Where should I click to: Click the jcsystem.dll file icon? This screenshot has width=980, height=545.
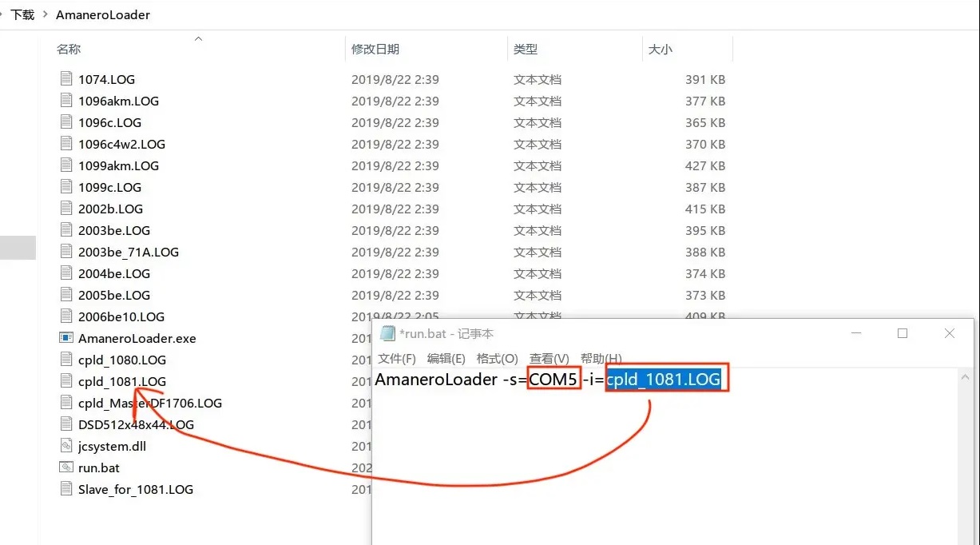[x=65, y=446]
